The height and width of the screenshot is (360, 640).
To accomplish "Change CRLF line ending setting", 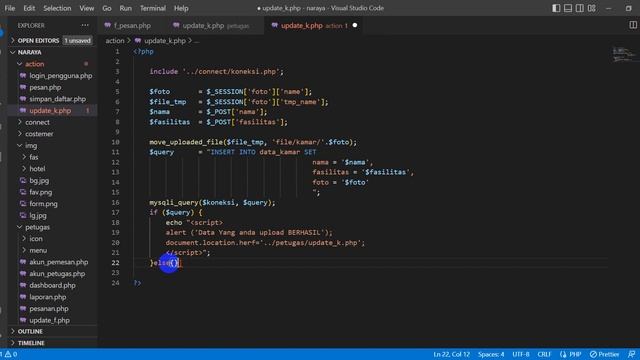I will tap(544, 354).
